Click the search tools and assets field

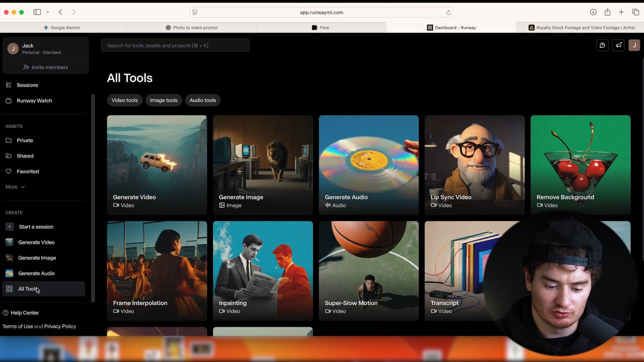[x=175, y=45]
